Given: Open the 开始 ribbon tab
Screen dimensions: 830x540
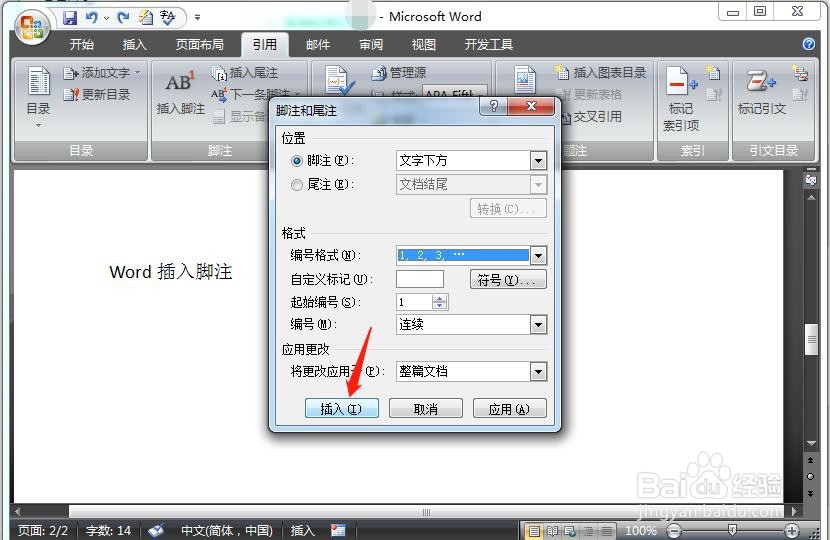Looking at the screenshot, I should coord(82,44).
